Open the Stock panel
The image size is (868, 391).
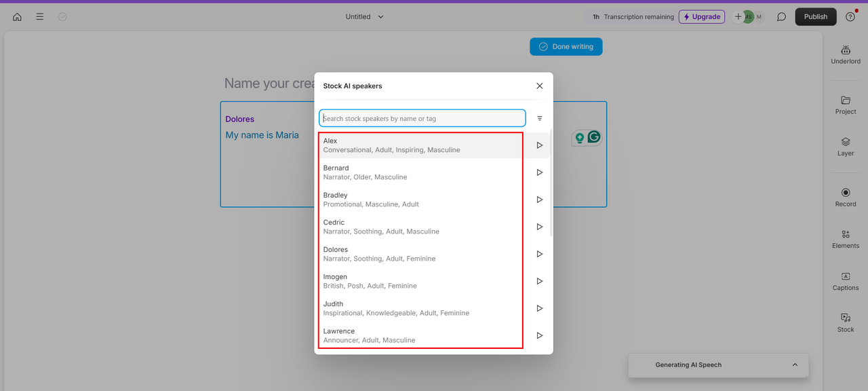[846, 323]
